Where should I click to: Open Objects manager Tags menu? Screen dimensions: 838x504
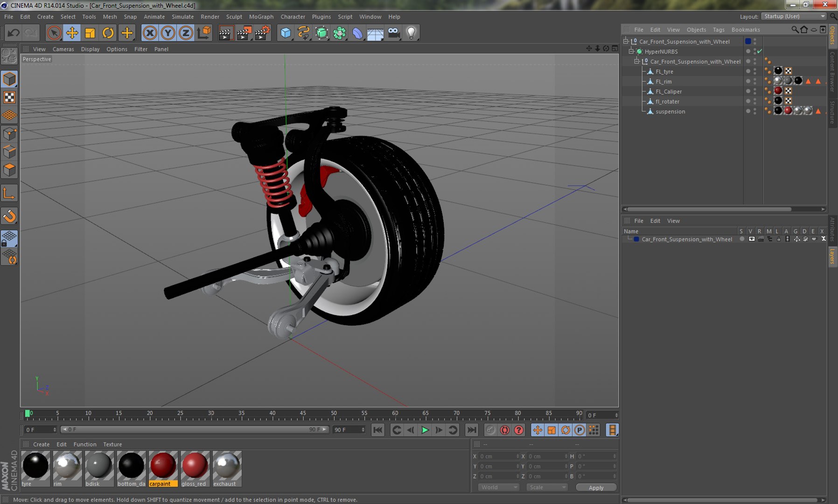[x=719, y=29]
